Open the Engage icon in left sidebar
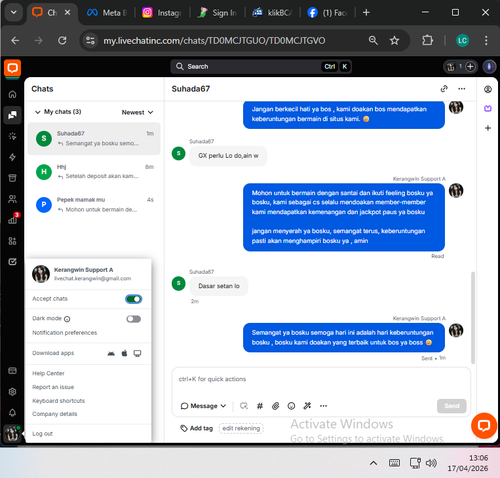Image resolution: width=500 pixels, height=478 pixels. (x=12, y=136)
